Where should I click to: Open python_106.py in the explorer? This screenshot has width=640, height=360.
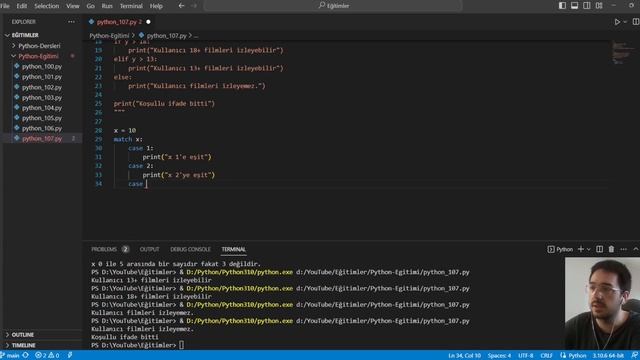coord(42,128)
